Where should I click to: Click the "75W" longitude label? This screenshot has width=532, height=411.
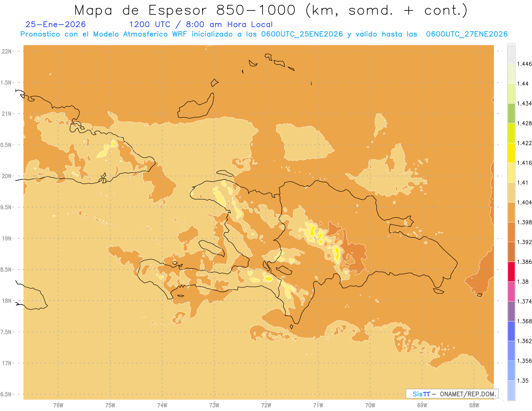click(110, 405)
